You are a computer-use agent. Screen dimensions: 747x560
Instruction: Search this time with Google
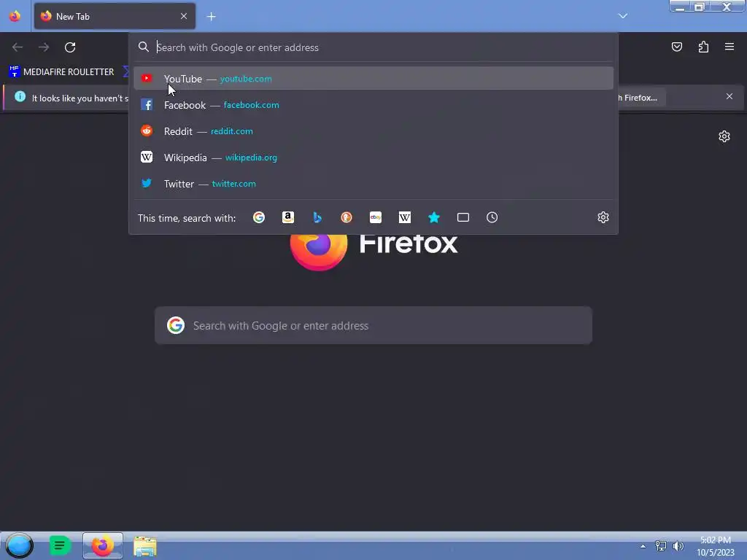tap(259, 217)
